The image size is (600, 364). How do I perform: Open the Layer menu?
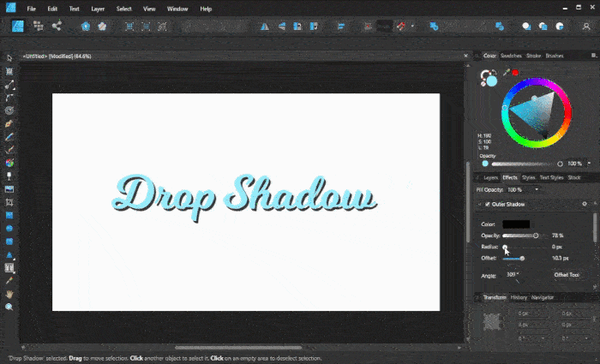98,9
